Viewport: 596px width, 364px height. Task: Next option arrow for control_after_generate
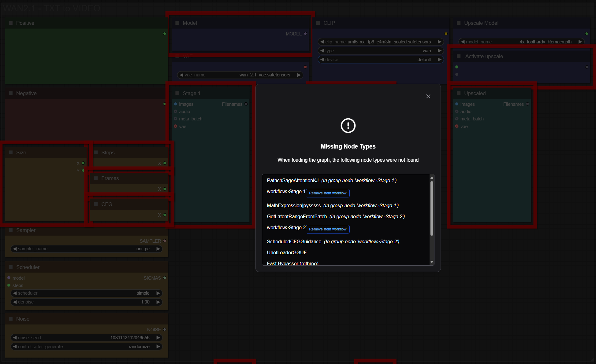tap(158, 347)
